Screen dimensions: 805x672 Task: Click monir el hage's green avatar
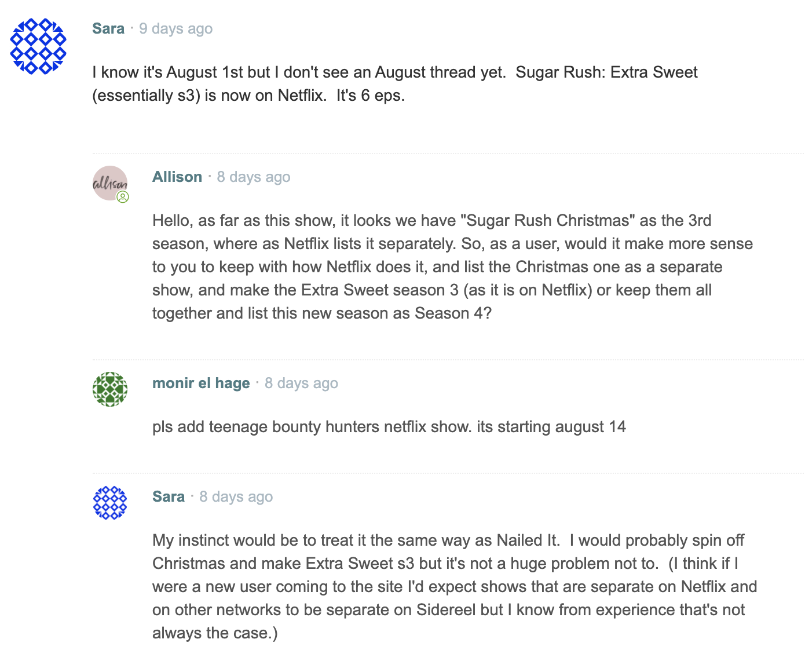point(110,389)
